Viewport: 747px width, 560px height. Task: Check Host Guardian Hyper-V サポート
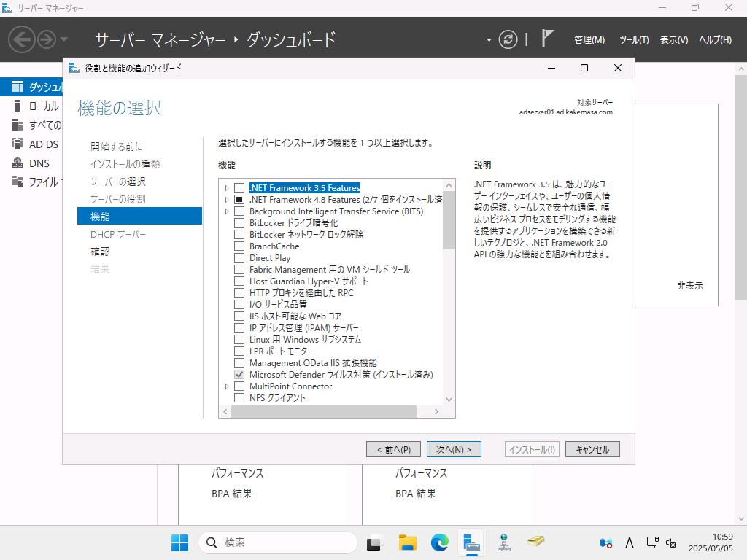pos(239,281)
